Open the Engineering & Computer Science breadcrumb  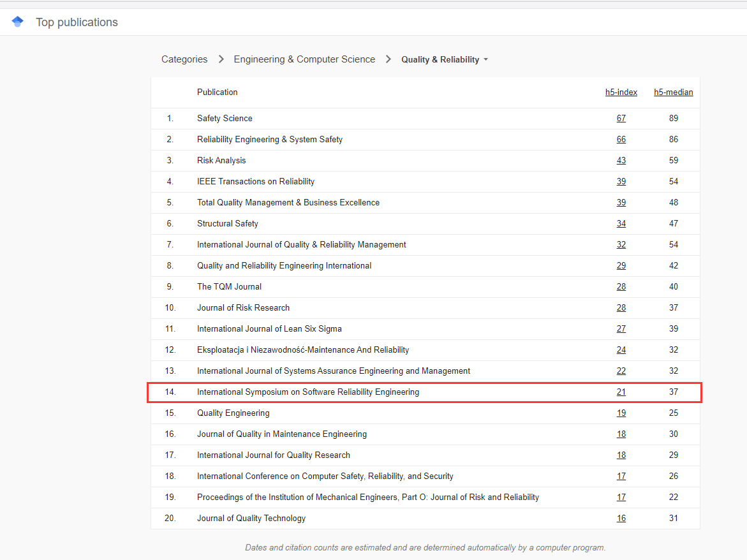[x=304, y=59]
